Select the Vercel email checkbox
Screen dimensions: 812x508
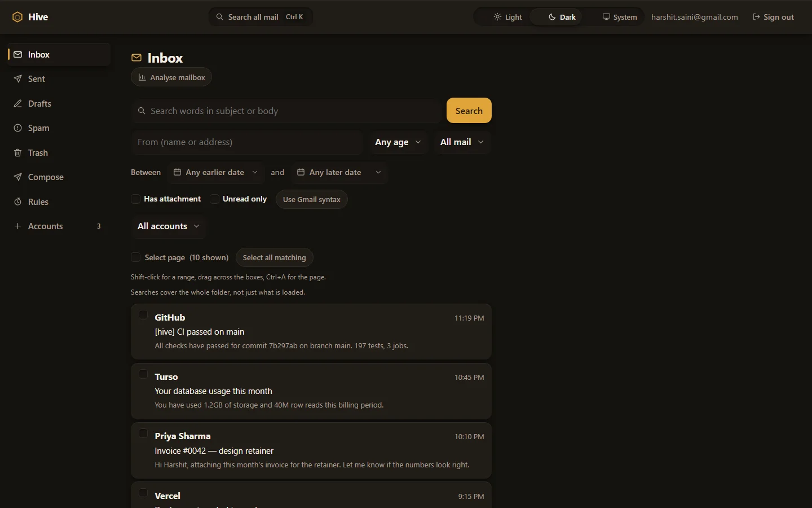(143, 493)
